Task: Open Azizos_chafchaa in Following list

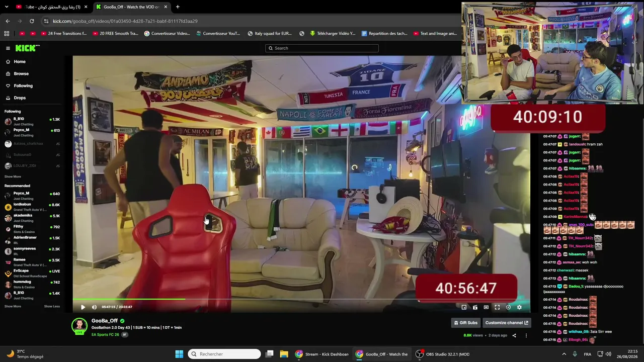Action: [32, 143]
